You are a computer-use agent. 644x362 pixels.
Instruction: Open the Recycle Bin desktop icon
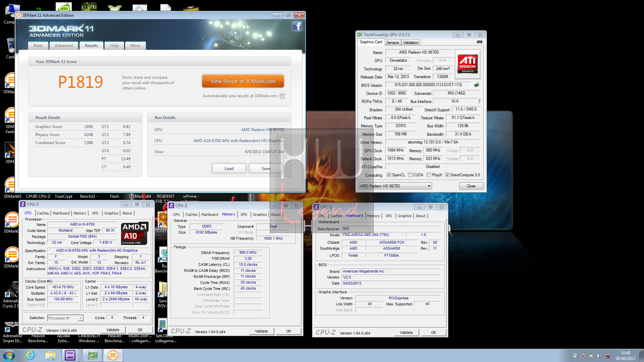coord(10,48)
